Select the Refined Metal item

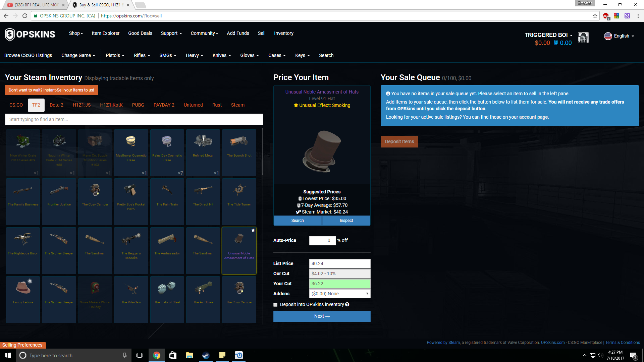(x=203, y=153)
